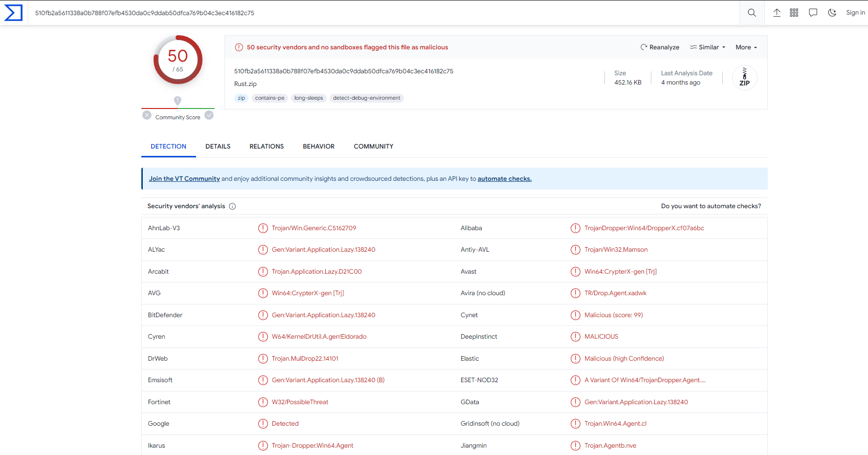This screenshot has width=868, height=455.
Task: Click the ESET-NOD32 detection alert icon
Action: click(576, 380)
